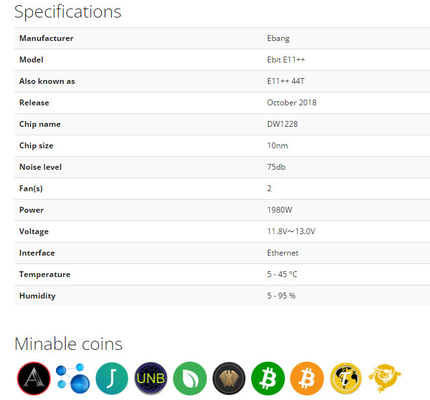
Task: Select the Ethernet interface value
Action: (x=283, y=253)
